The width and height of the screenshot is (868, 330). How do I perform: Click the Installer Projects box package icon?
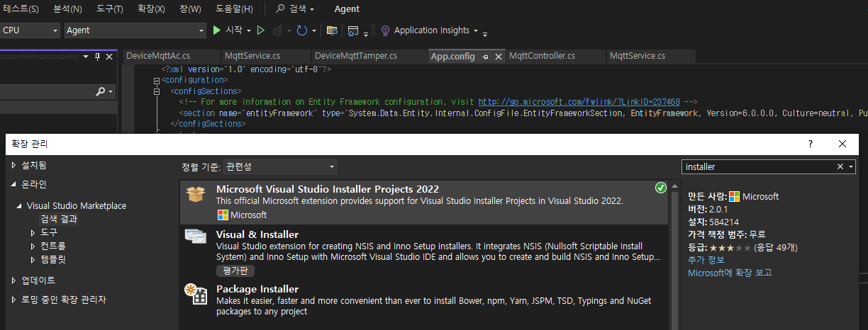tap(196, 194)
